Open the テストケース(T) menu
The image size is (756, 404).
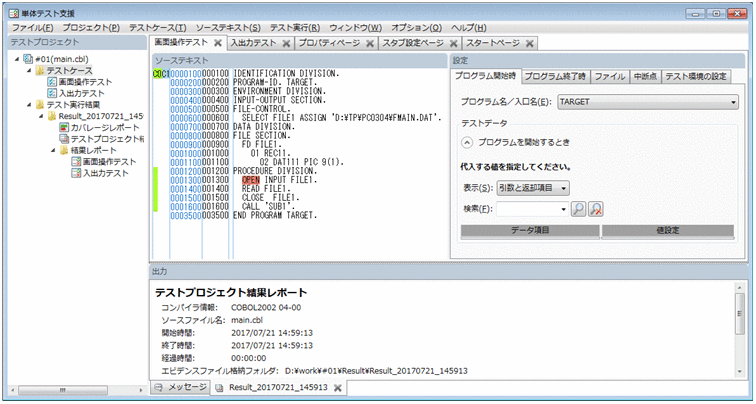(x=158, y=28)
